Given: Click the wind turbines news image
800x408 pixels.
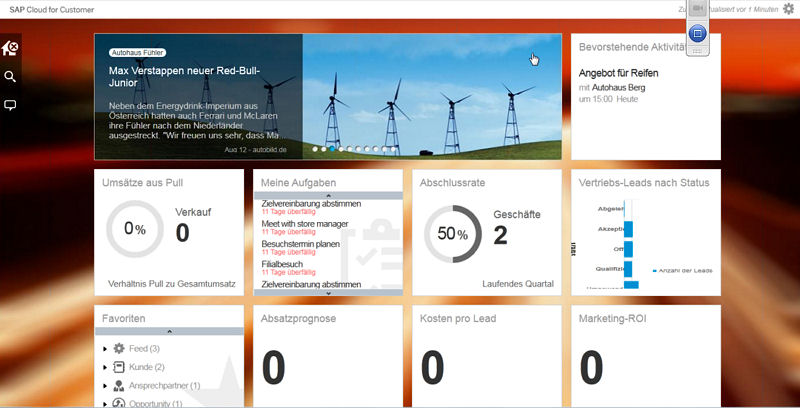Looking at the screenshot, I should 432,97.
